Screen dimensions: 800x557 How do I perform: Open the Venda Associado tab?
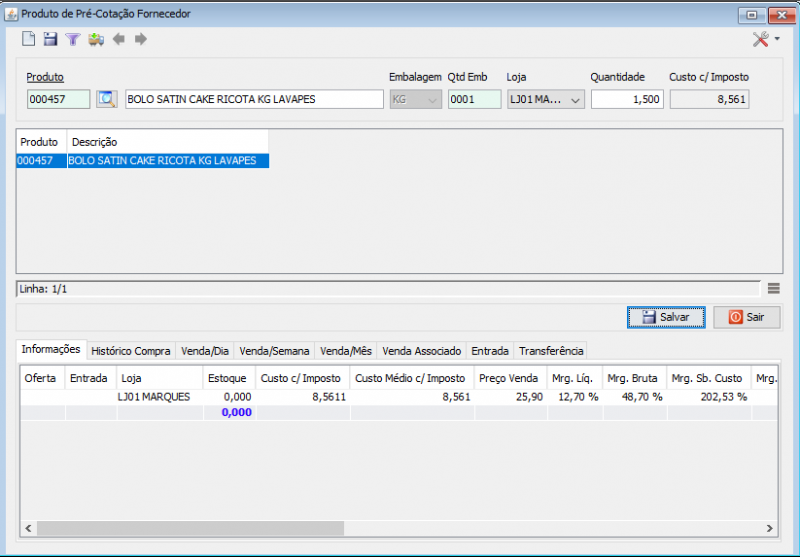pyautogui.click(x=421, y=351)
